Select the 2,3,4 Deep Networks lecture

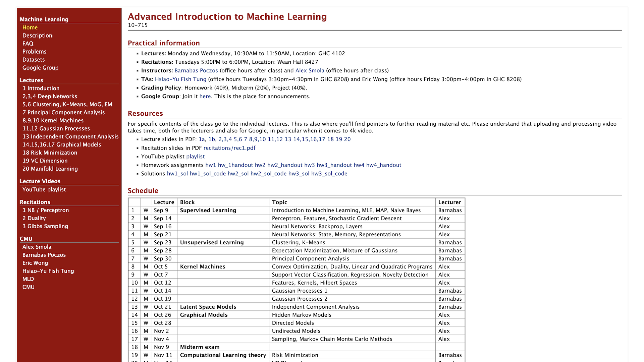(50, 96)
